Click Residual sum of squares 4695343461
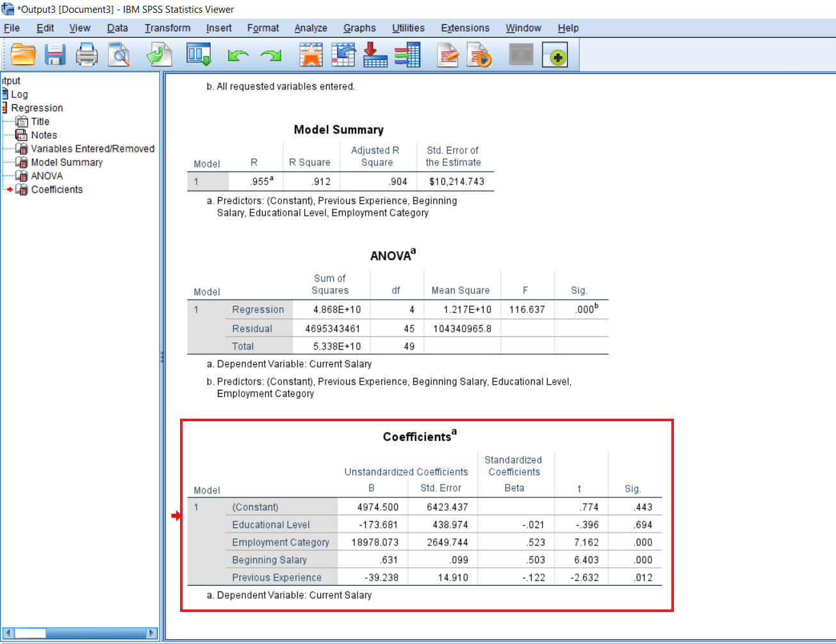 pyautogui.click(x=332, y=329)
